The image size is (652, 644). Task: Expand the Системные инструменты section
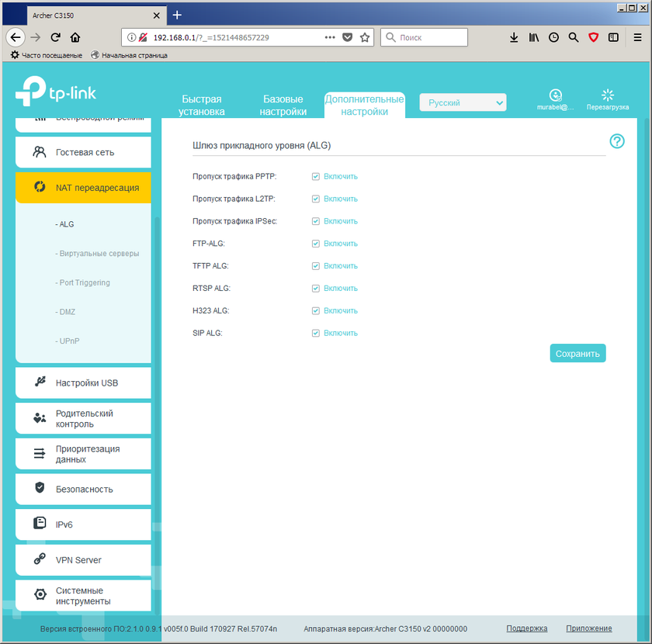[x=83, y=596]
